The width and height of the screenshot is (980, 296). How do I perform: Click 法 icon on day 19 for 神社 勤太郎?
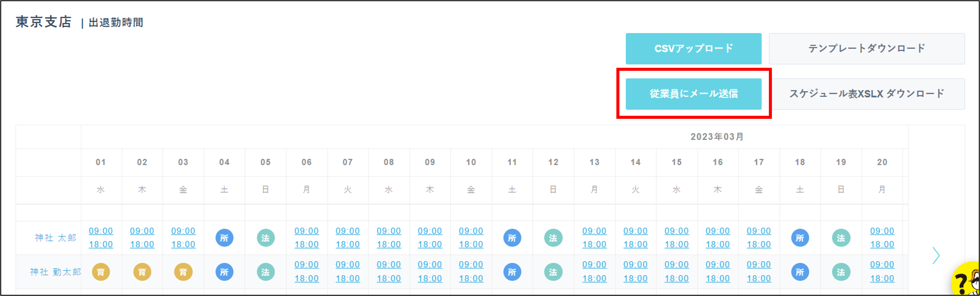coord(841,272)
